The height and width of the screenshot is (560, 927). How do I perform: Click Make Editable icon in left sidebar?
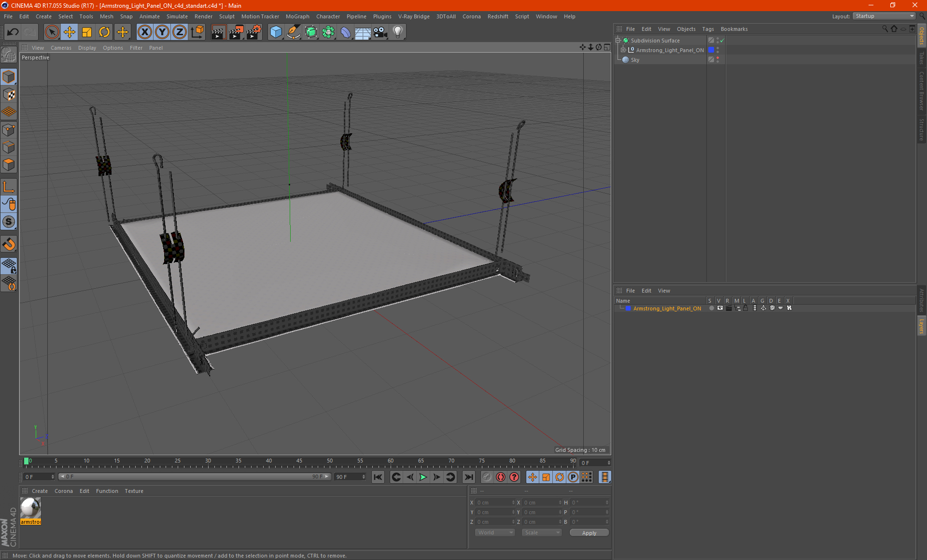coord(9,55)
